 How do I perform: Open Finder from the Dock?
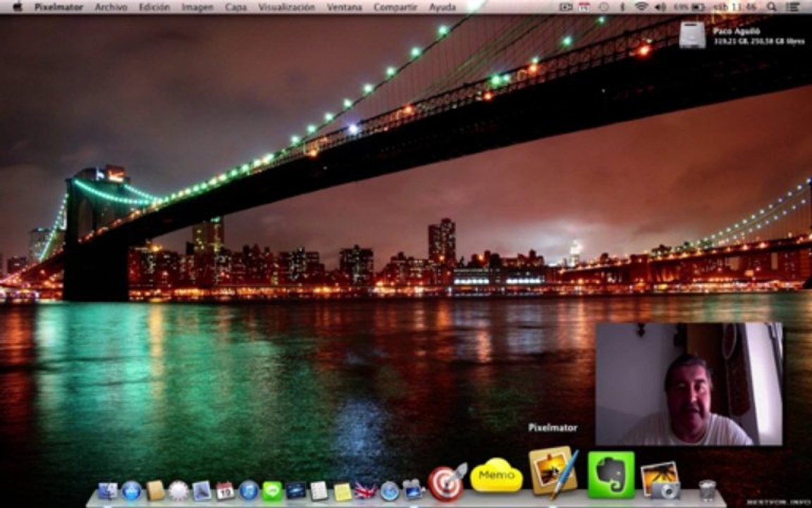coord(108,490)
